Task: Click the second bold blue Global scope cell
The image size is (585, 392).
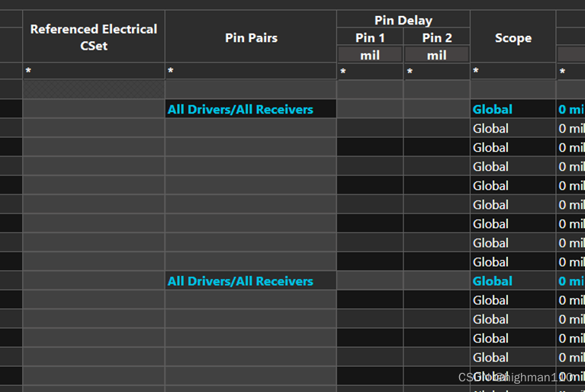Action: (493, 281)
